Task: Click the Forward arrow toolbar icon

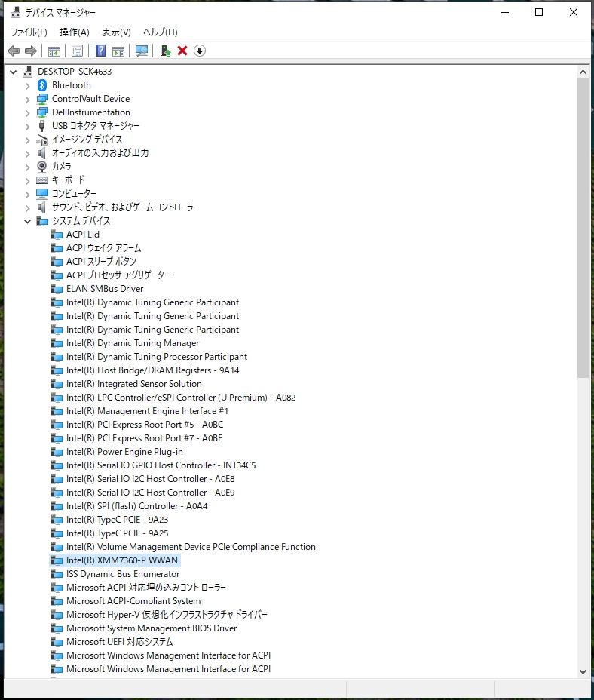Action: [31, 51]
